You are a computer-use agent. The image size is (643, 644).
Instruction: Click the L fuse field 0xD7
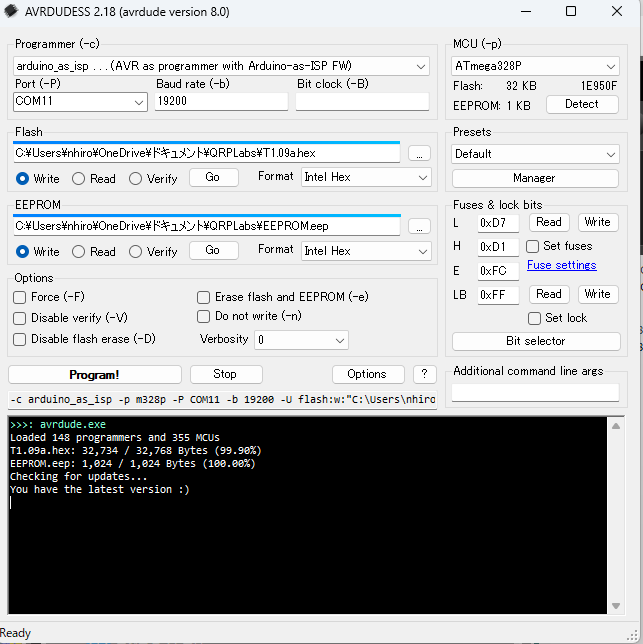(x=498, y=223)
